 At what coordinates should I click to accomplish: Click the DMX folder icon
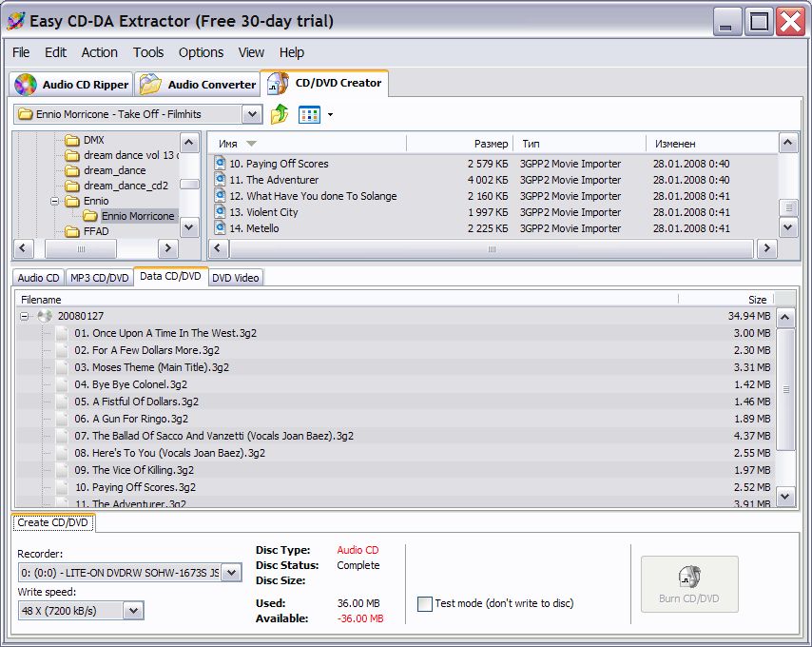tap(72, 140)
